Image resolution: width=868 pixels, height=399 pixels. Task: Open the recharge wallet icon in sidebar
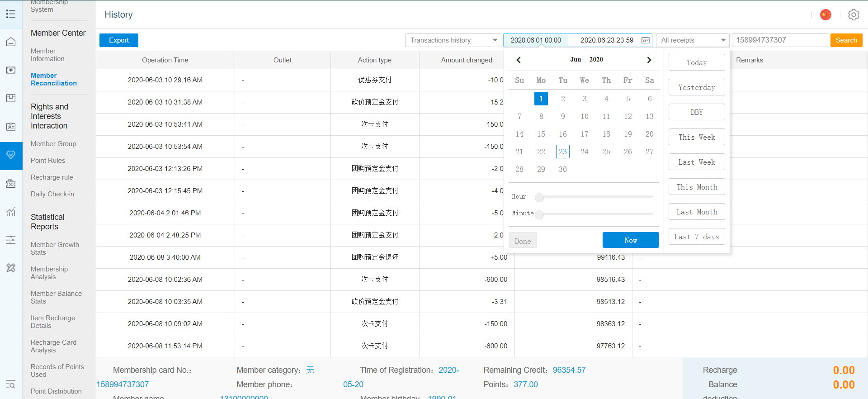pyautogui.click(x=11, y=70)
